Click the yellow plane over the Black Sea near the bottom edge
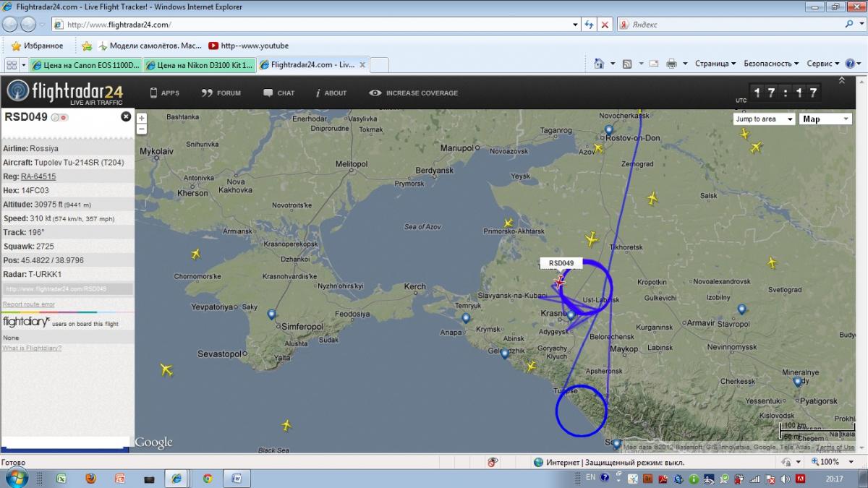The height and width of the screenshot is (488, 868). (286, 425)
